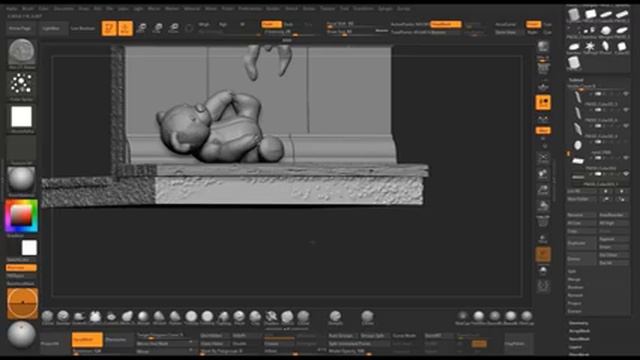
Task: Toggle the orange Alternate button on left shelf
Action: click(x=21, y=268)
